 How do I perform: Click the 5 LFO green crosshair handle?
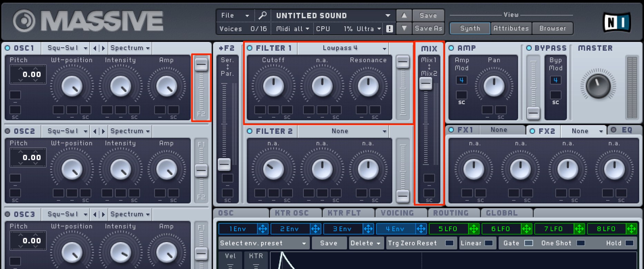click(x=474, y=229)
